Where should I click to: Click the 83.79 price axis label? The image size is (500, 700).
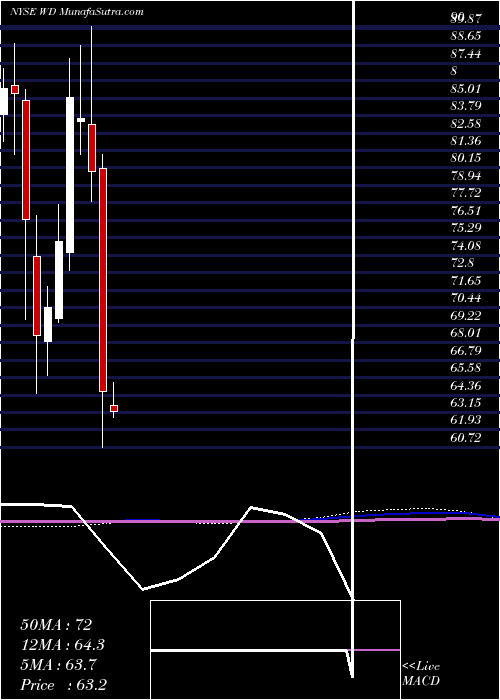click(466, 106)
